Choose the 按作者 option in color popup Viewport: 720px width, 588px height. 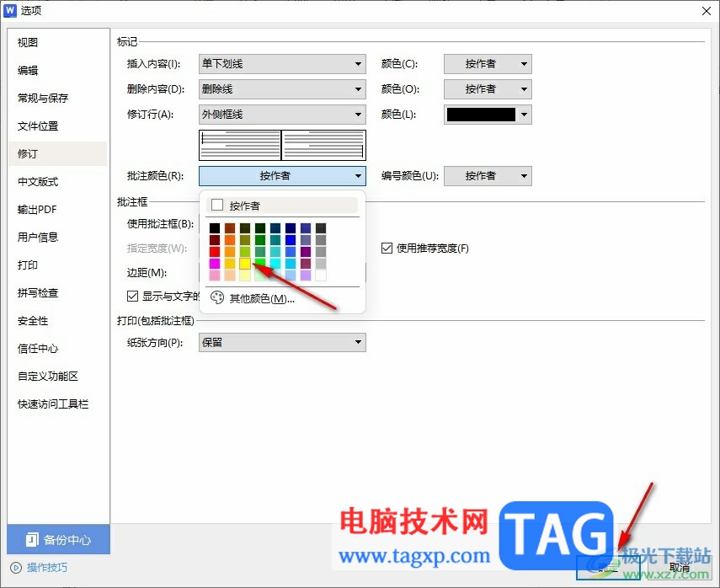(282, 206)
